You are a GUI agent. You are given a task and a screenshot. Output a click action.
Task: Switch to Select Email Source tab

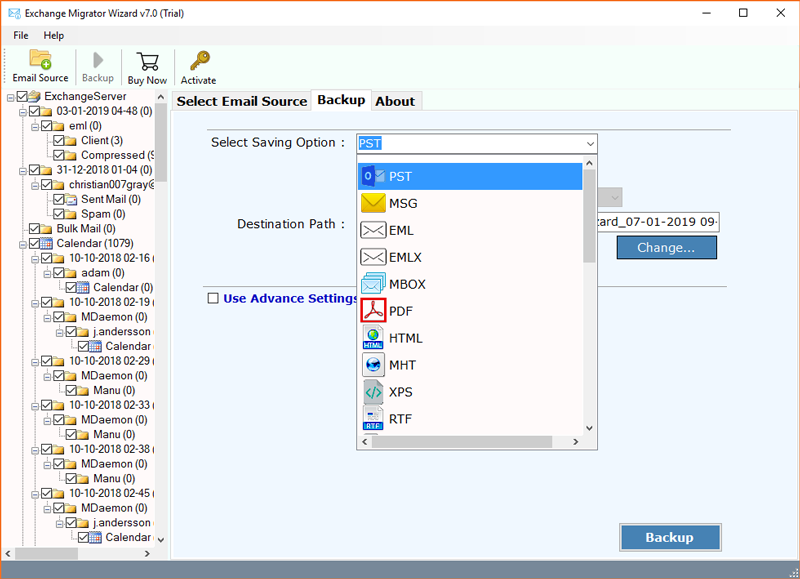pos(242,101)
